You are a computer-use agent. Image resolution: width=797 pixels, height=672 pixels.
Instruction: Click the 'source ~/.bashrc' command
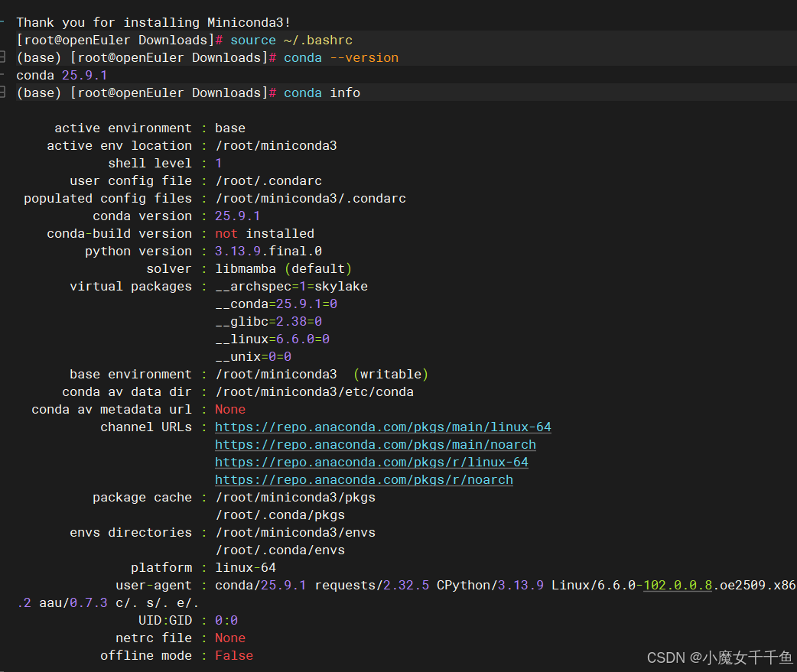pos(291,40)
